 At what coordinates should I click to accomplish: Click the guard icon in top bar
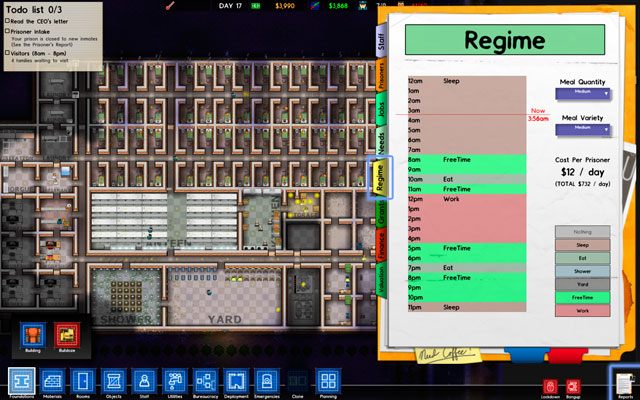363,5
